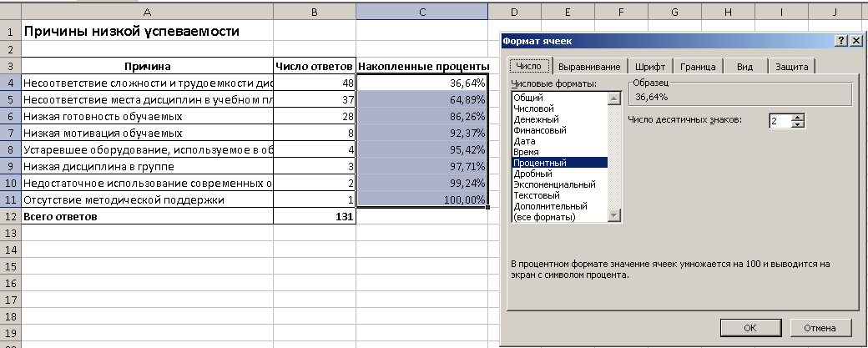Viewport: 868px width, 348px height.
Task: Click the Причина header cell
Action: [147, 67]
